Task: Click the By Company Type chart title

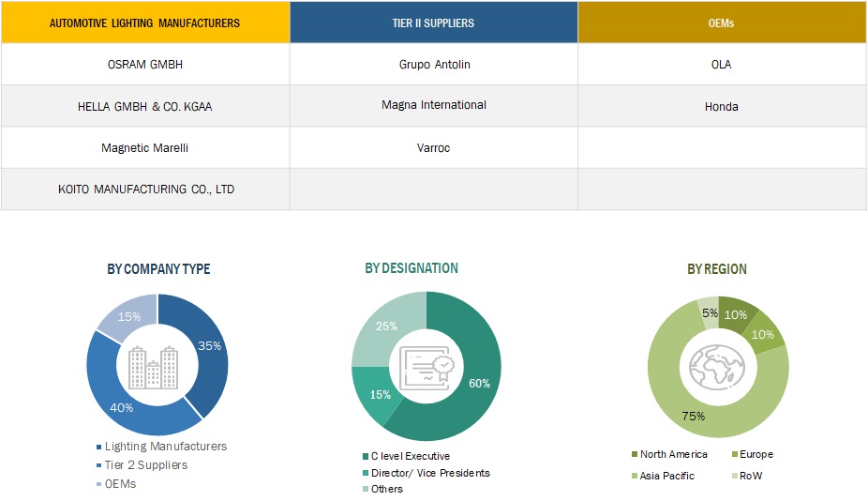Action: click(158, 269)
